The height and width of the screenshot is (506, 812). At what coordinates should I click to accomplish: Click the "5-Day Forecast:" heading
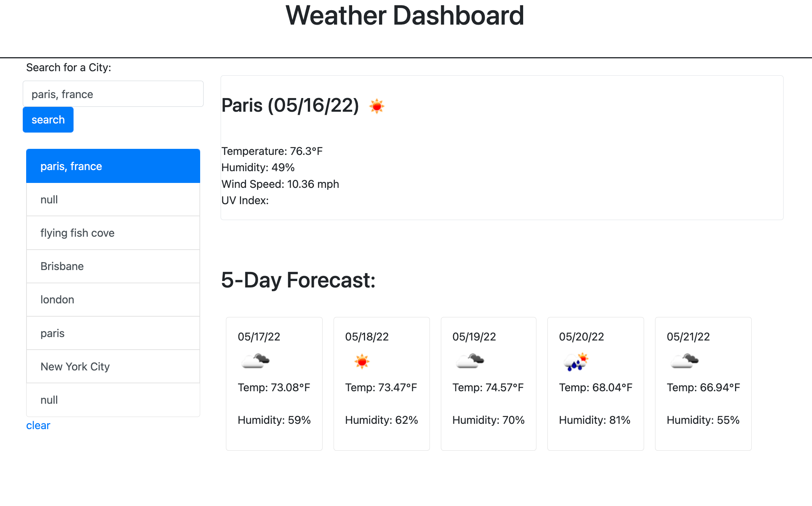point(298,280)
